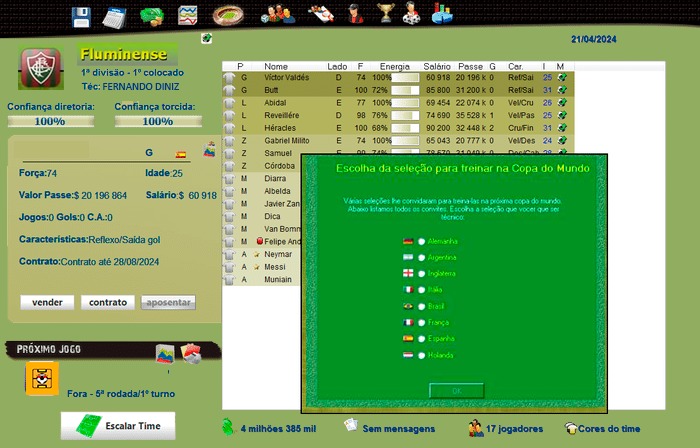Click the M column icon for Butt
Image resolution: width=700 pixels, height=448 pixels.
[x=562, y=90]
